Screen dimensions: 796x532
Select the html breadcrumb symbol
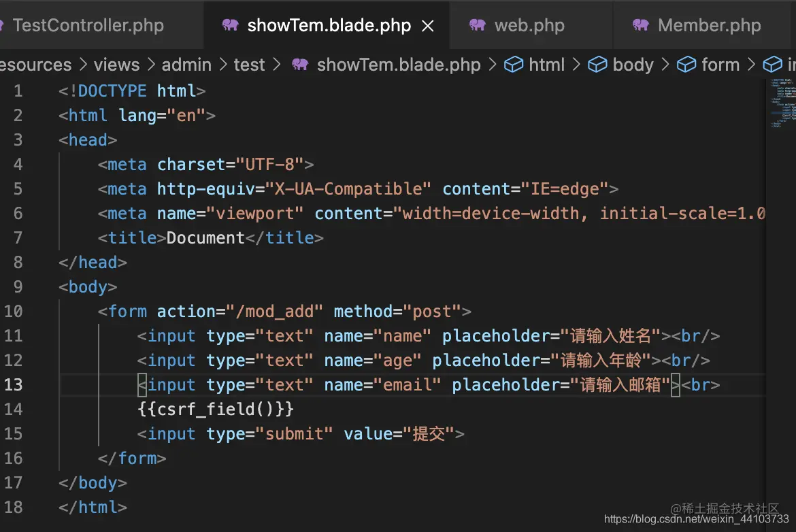click(x=546, y=65)
